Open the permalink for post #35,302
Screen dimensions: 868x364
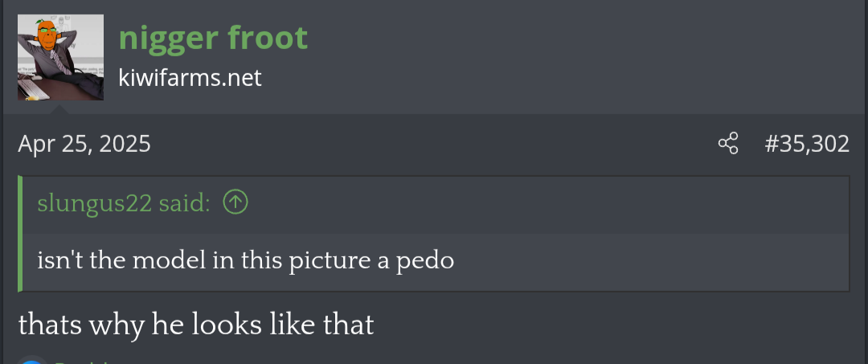[x=807, y=144]
